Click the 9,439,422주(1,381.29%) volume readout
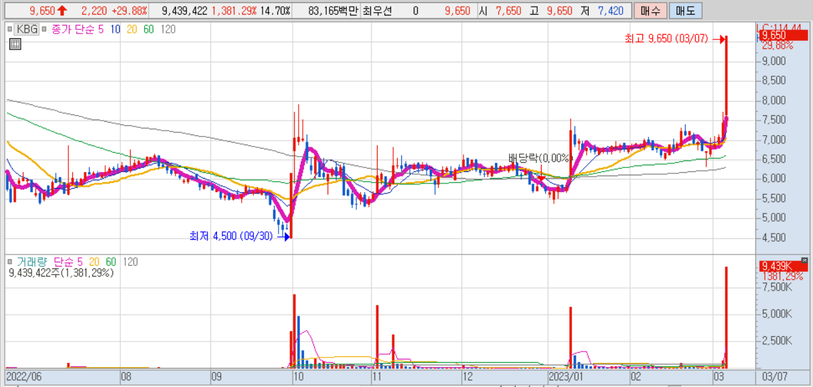 [61, 273]
